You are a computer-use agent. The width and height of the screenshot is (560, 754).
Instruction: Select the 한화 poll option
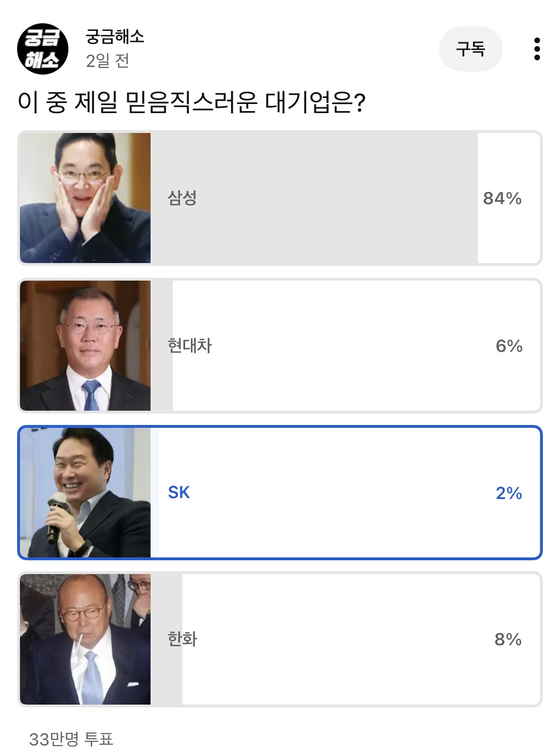[x=280, y=640]
